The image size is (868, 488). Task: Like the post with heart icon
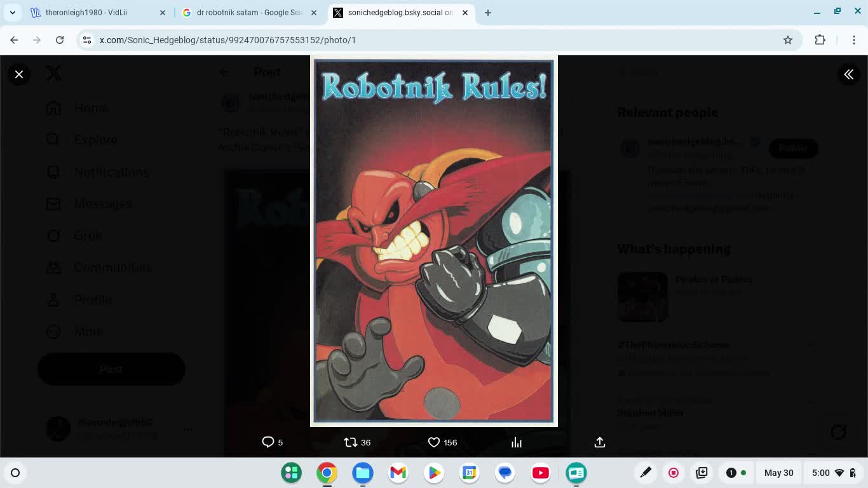click(442, 442)
